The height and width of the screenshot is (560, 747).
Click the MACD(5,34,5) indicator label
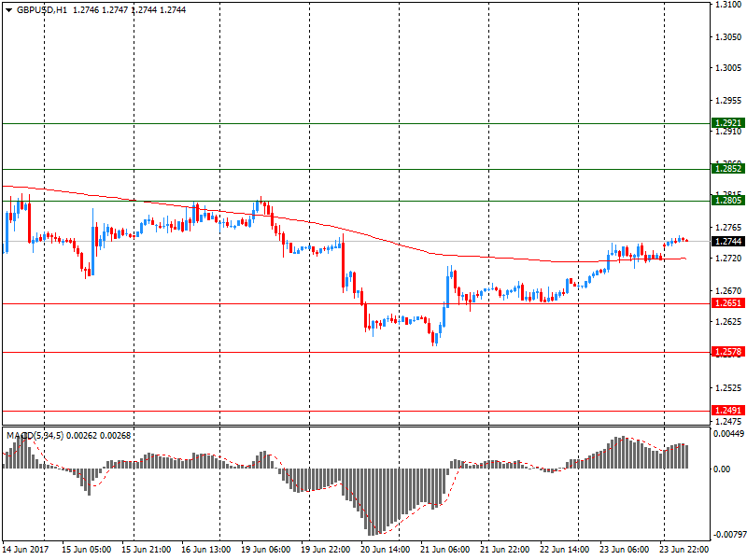[35, 436]
